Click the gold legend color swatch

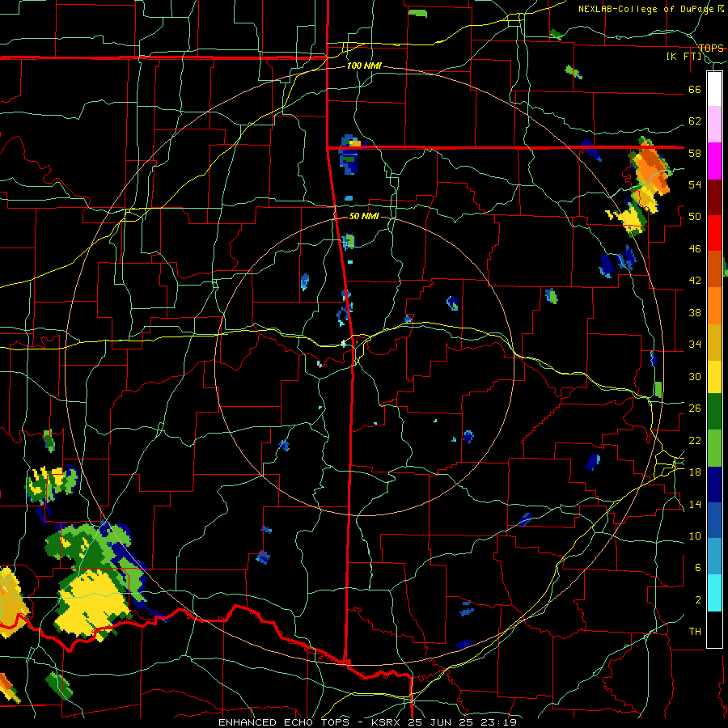(714, 342)
